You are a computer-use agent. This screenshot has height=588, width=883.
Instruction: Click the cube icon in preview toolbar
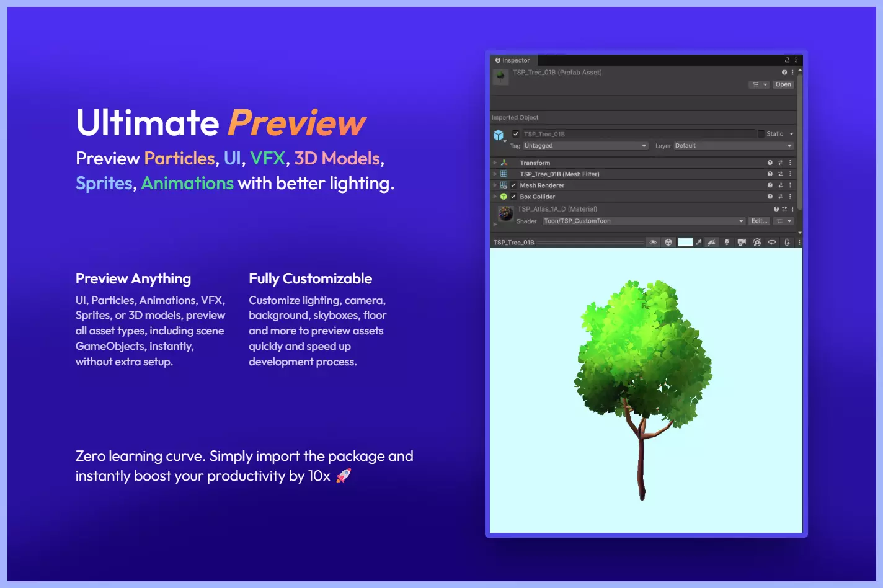pos(668,243)
